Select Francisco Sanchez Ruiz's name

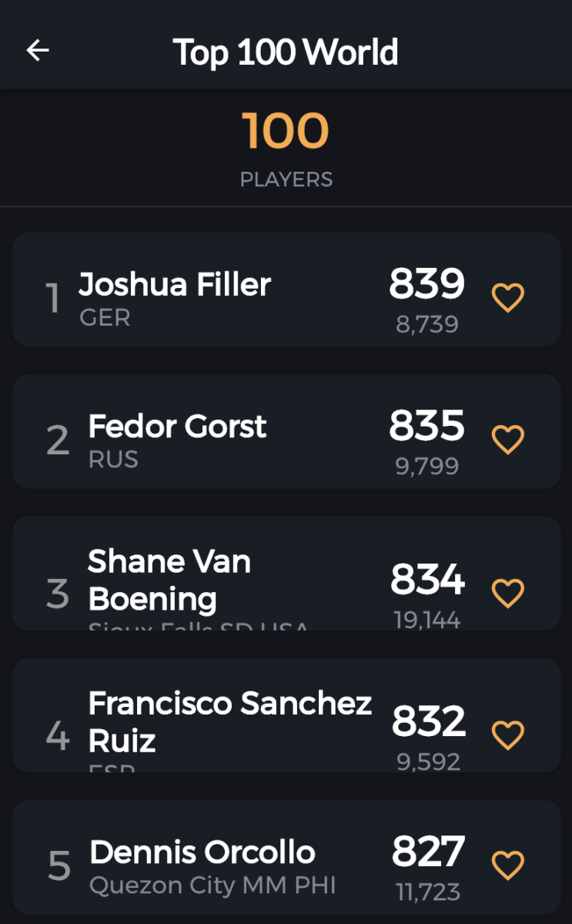pos(229,721)
